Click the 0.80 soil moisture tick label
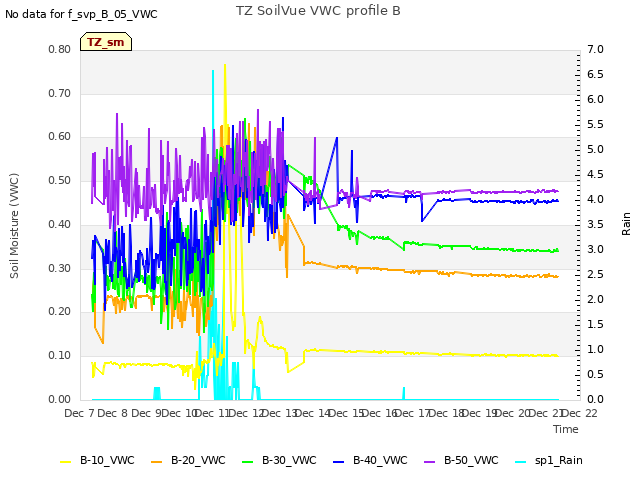Screen dimensions: 640x480 click(60, 49)
